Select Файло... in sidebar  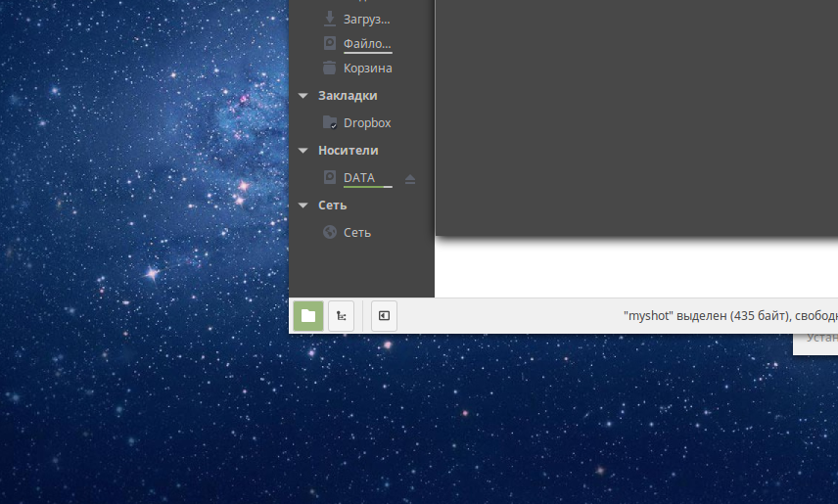tap(367, 43)
